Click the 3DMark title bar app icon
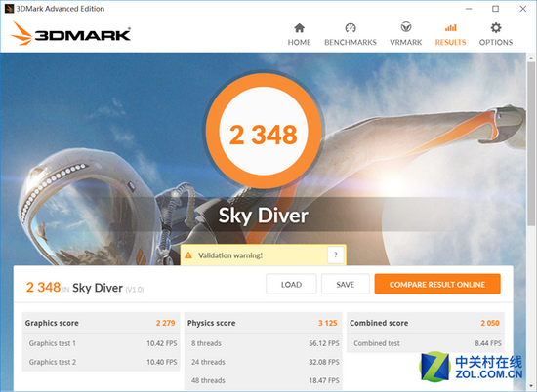 9,9
